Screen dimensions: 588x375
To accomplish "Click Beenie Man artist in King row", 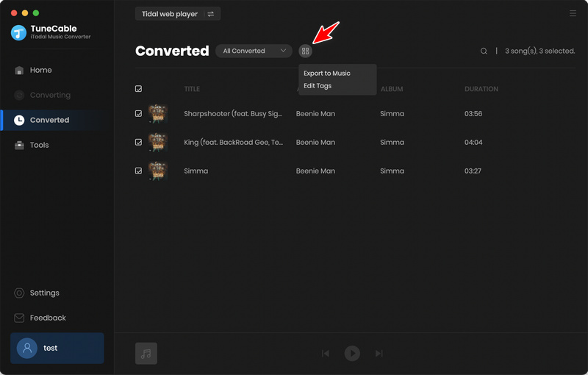I will pyautogui.click(x=315, y=142).
